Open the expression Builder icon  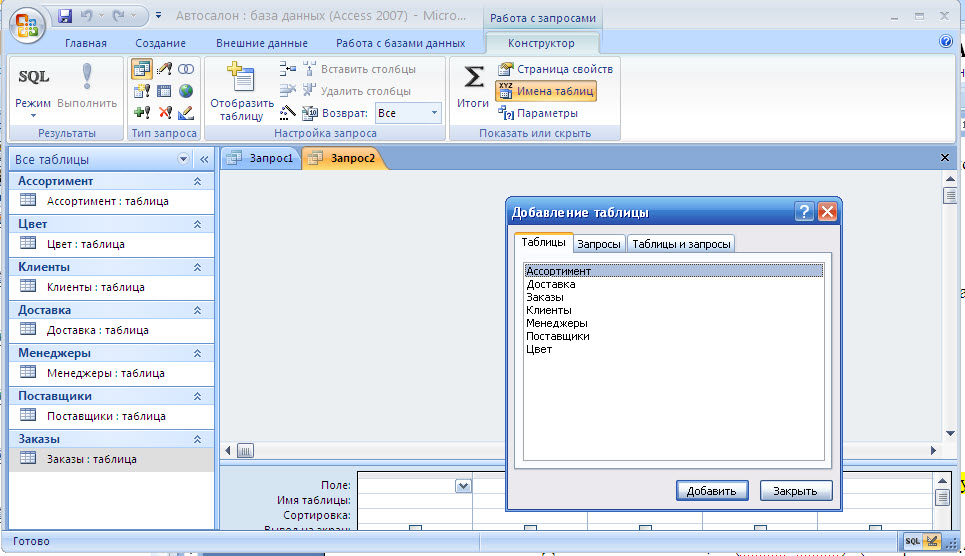tap(287, 113)
